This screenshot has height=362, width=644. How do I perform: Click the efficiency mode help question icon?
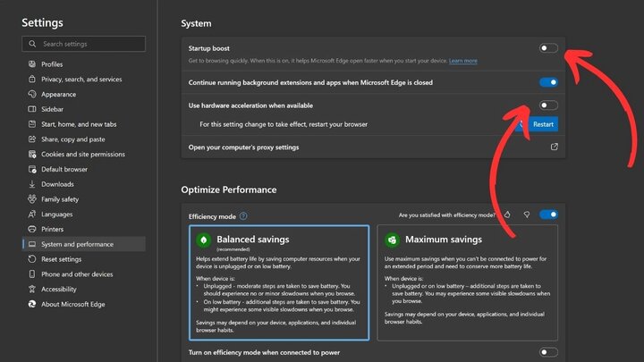(243, 216)
